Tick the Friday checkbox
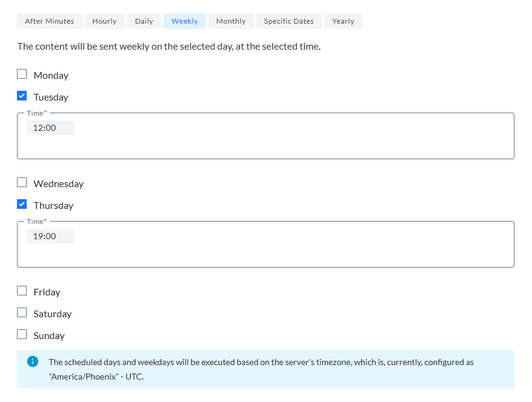Image resolution: width=532 pixels, height=402 pixels. pos(22,291)
